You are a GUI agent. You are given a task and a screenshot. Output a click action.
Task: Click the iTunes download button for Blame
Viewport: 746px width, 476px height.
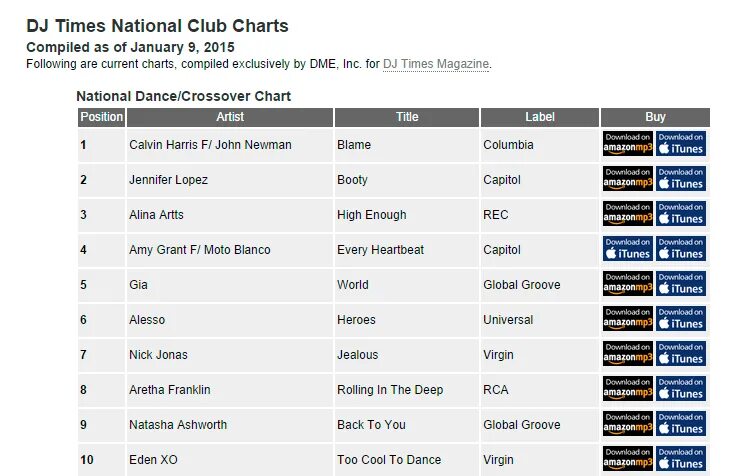pyautogui.click(x=681, y=144)
